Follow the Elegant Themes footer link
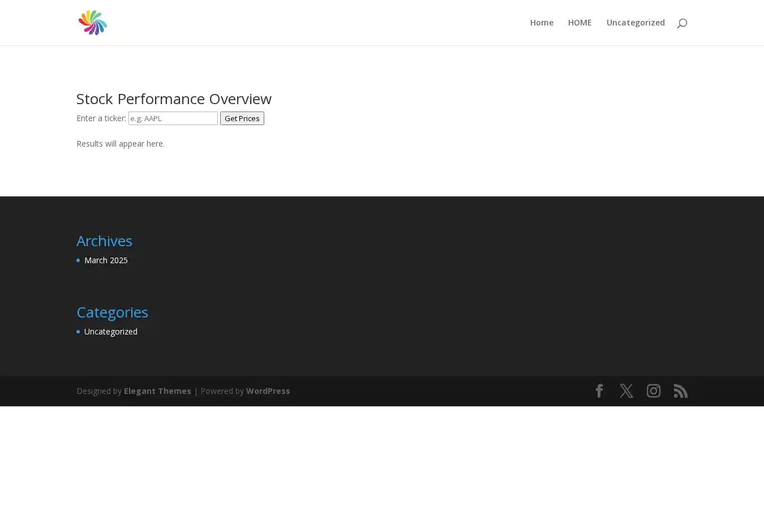This screenshot has width=764, height=532. coord(157,391)
